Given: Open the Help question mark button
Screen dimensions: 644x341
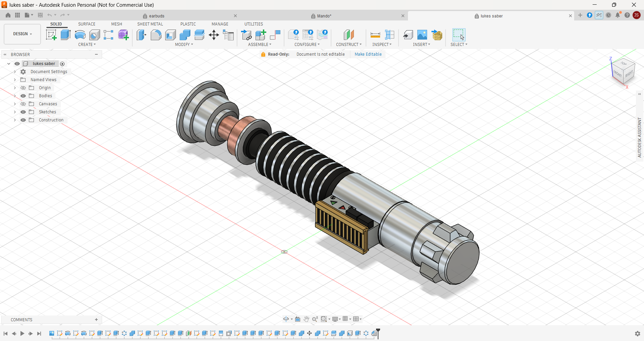Looking at the screenshot, I should click(627, 15).
